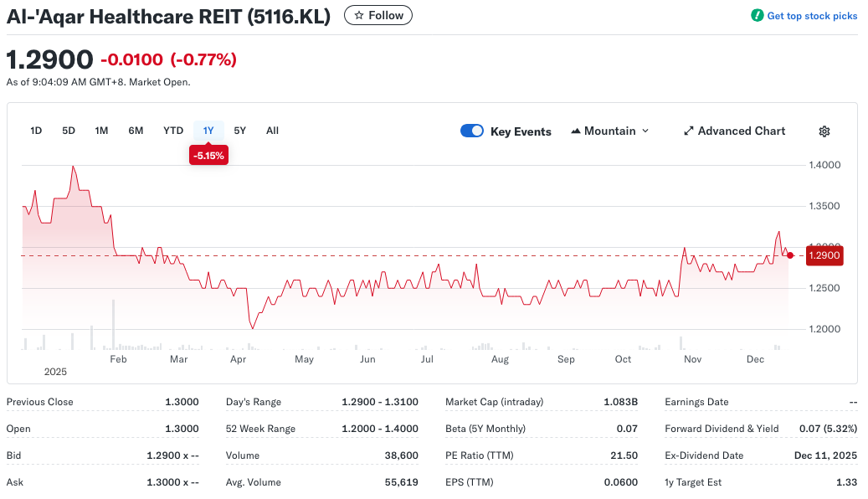This screenshot has height=499, width=868.
Task: Switch chart to YTD range
Action: (x=173, y=131)
